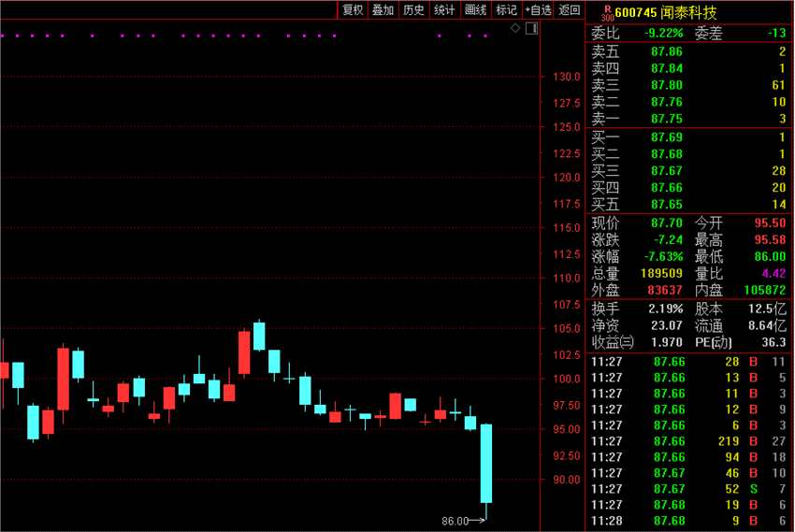
Task: Open the 统计 statistics button
Action: [x=444, y=9]
